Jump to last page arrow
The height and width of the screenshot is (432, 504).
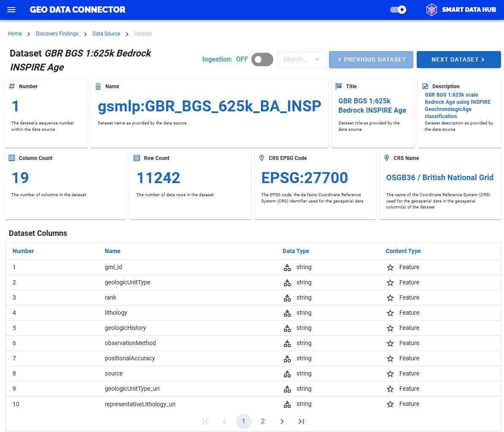pyautogui.click(x=301, y=421)
